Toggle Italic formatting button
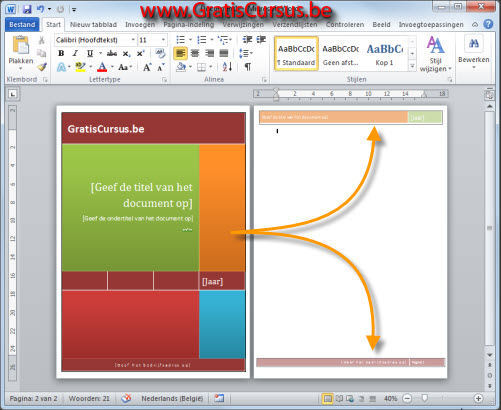This screenshot has height=410, width=501. [75, 53]
